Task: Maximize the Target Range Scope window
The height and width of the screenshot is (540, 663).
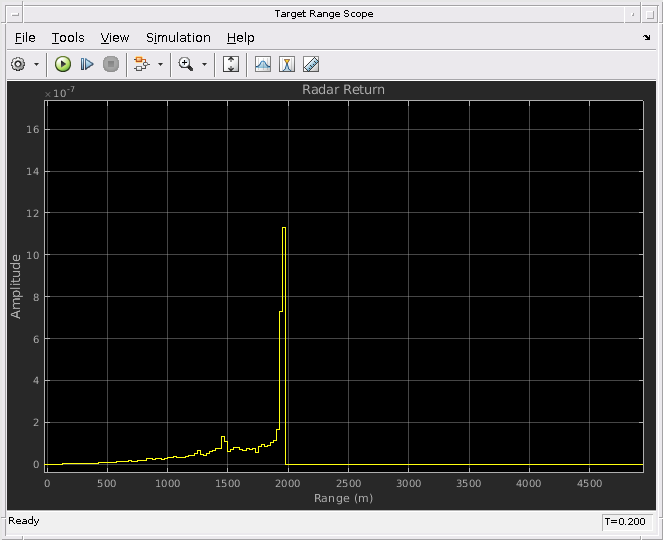Action: pyautogui.click(x=650, y=14)
